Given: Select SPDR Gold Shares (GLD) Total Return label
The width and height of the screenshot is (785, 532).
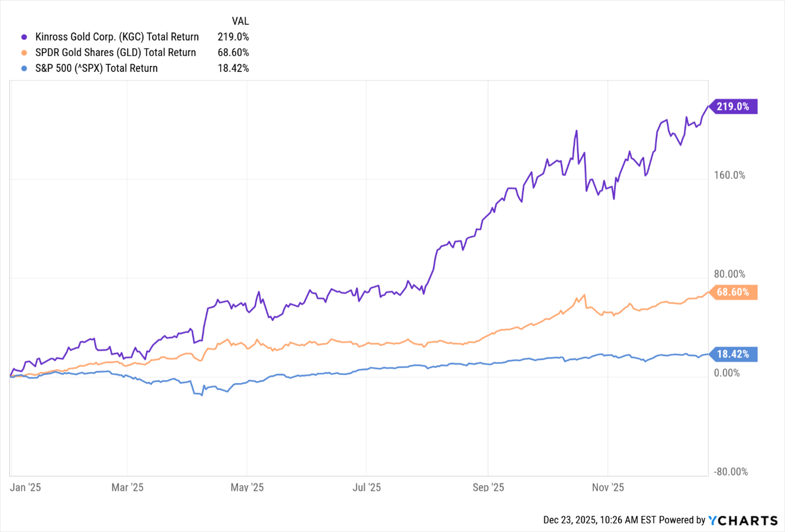Looking at the screenshot, I should coord(115,53).
